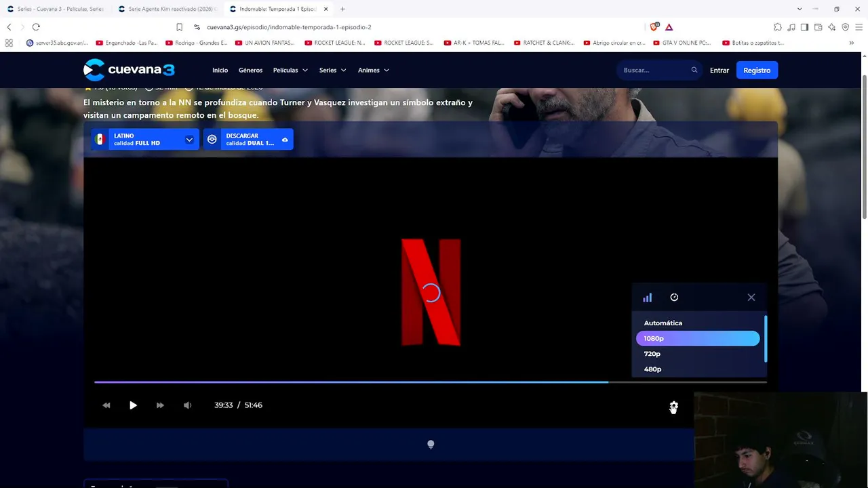Open the Brave Rewards triangle icon
Screen dimensions: 868x488
(669, 27)
